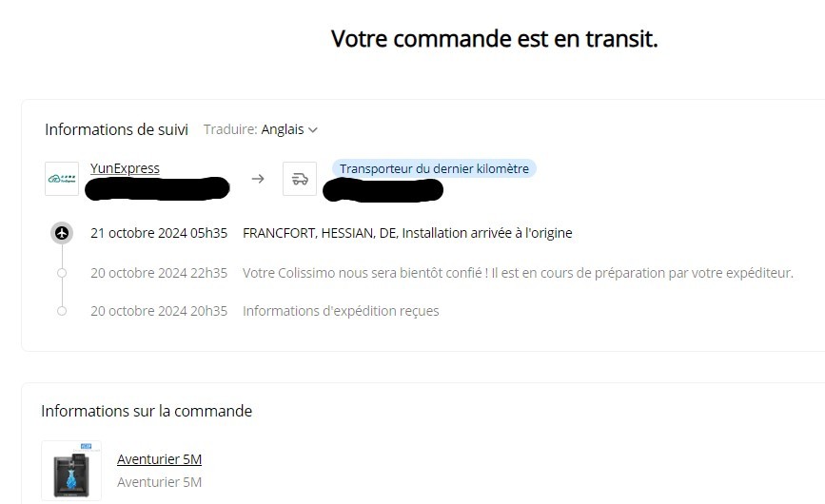Click the Votre commande est en transit title
Screen dimensions: 825x504
494,39
